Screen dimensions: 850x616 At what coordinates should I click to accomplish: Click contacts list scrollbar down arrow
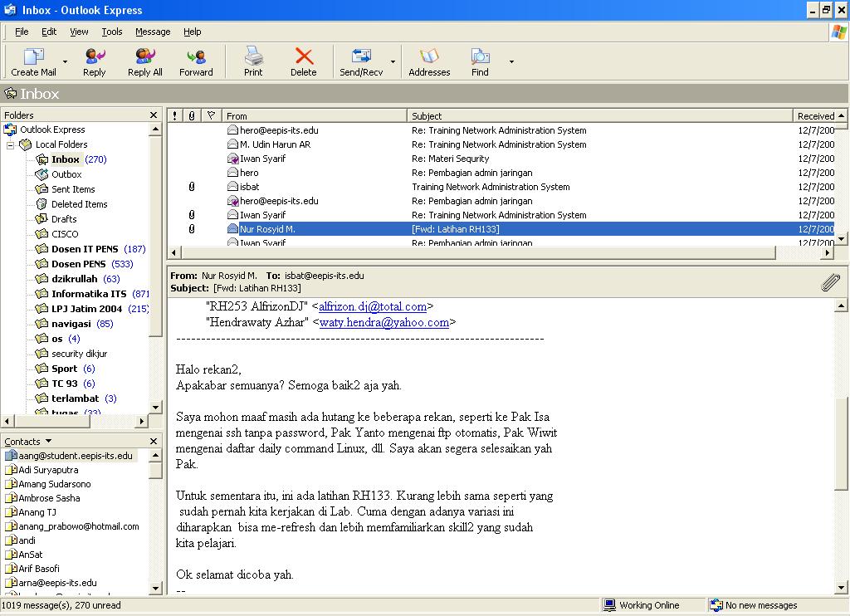[155, 588]
